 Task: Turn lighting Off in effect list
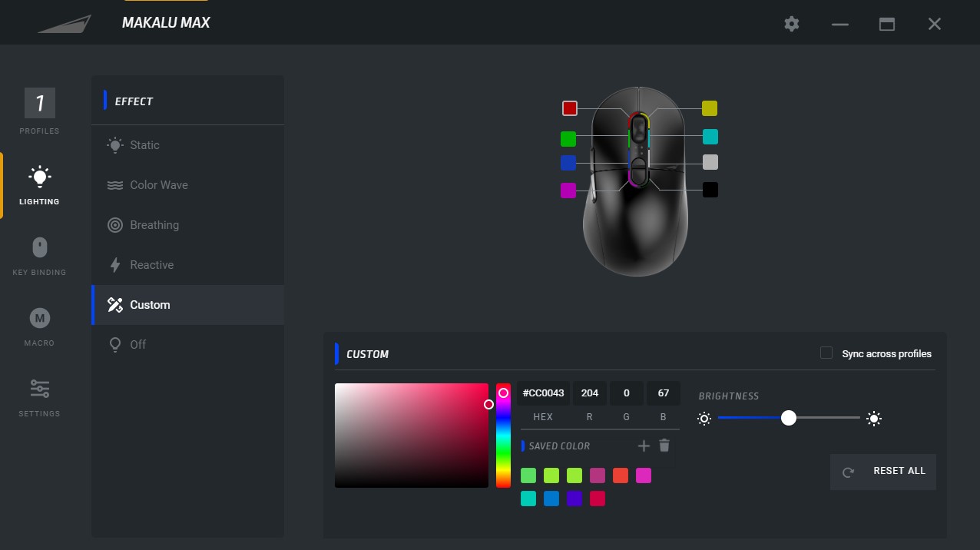click(137, 345)
